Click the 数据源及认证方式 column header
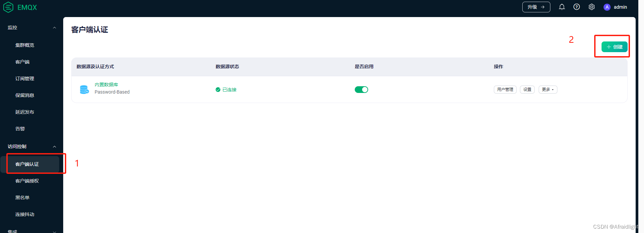Screen dimensions: 644x233 (x=95, y=67)
